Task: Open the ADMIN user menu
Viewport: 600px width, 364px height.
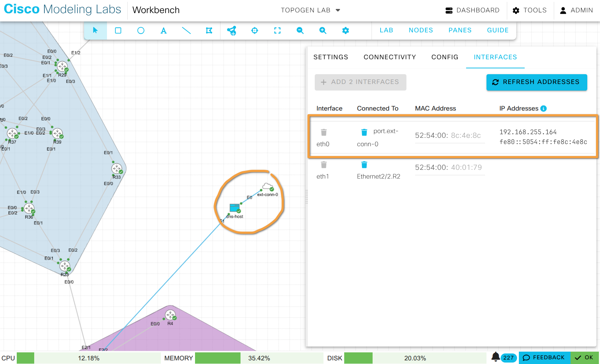Action: (576, 10)
